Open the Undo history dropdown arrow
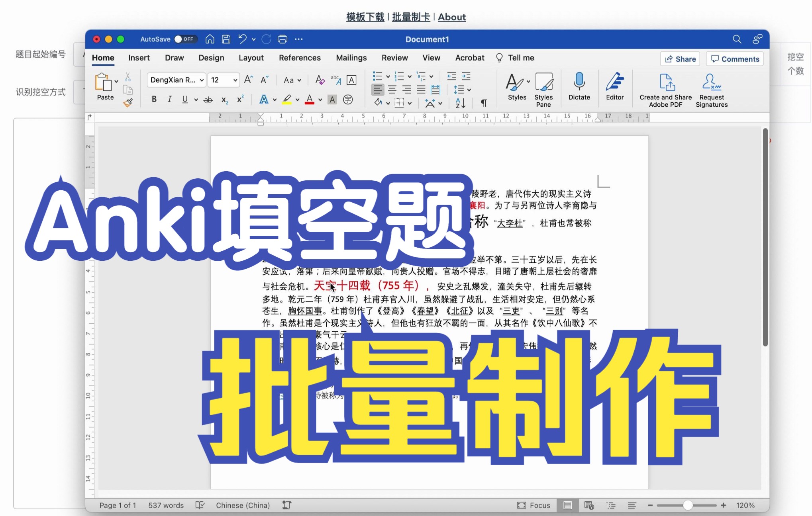 tap(253, 39)
